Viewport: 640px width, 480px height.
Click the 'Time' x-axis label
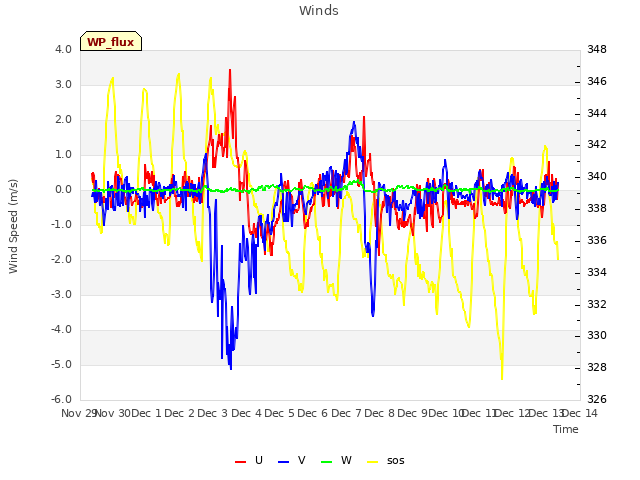pyautogui.click(x=566, y=429)
